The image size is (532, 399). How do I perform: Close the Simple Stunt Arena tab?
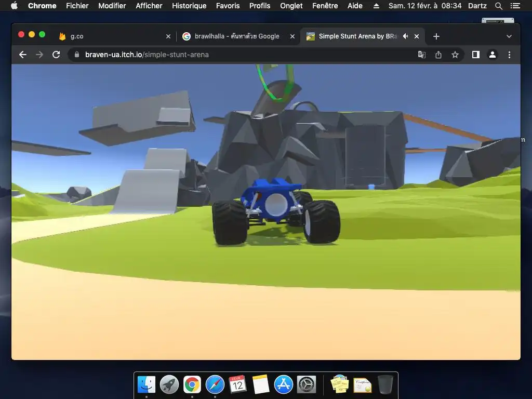pos(417,36)
